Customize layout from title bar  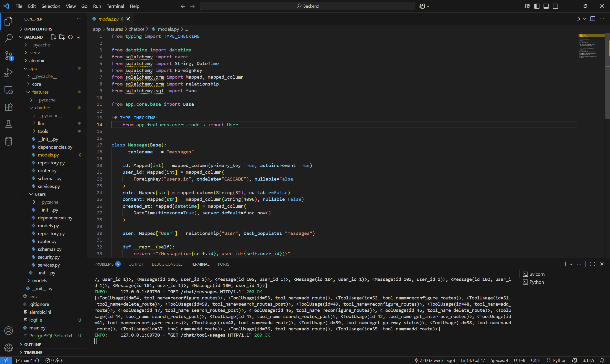[x=528, y=6]
